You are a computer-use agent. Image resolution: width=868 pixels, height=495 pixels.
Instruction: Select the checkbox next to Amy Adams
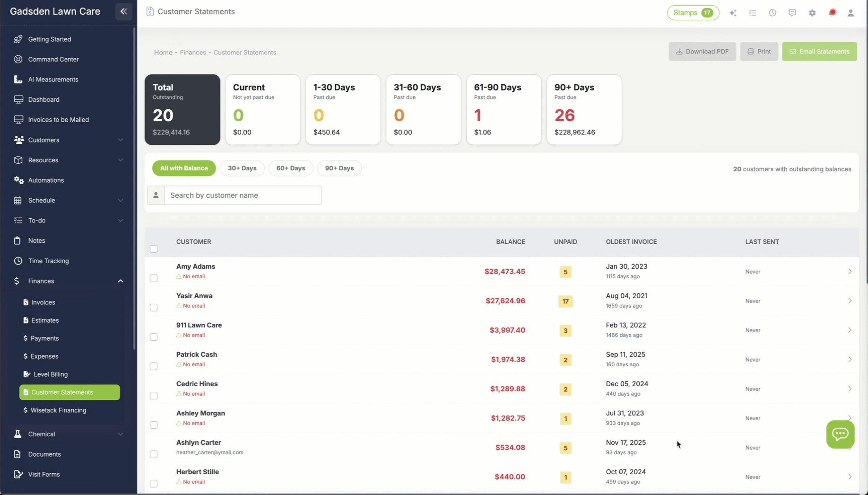click(x=154, y=278)
